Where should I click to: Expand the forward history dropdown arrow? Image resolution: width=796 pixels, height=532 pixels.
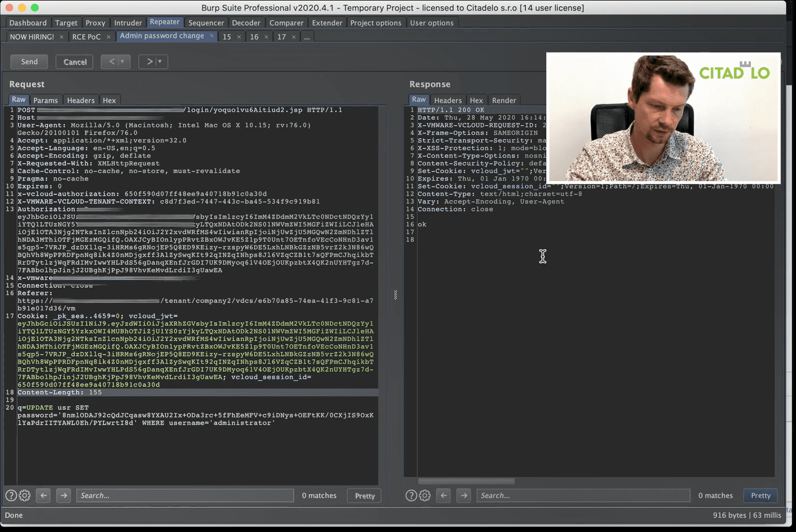click(x=161, y=61)
